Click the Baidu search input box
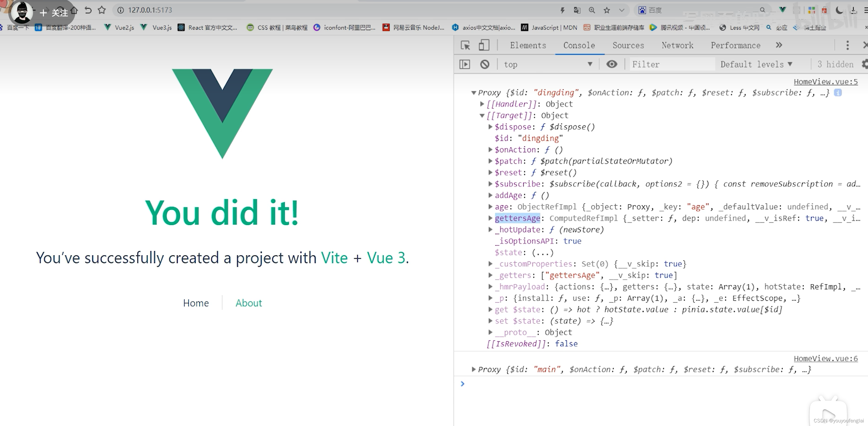Image resolution: width=868 pixels, height=426 pixels. pyautogui.click(x=703, y=10)
